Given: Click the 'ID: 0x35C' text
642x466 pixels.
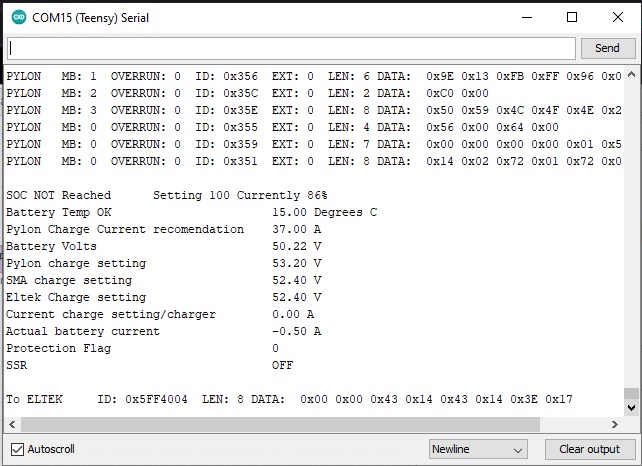Looking at the screenshot, I should pos(226,93).
